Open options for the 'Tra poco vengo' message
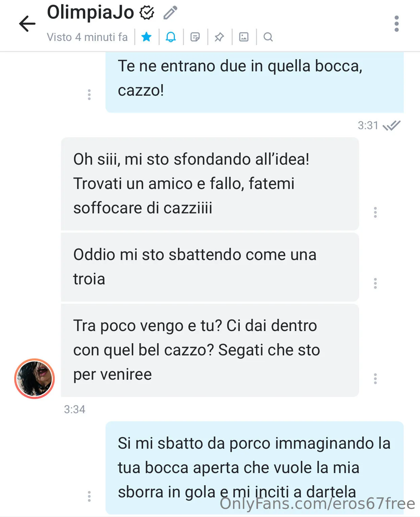This screenshot has width=420, height=517. [375, 379]
